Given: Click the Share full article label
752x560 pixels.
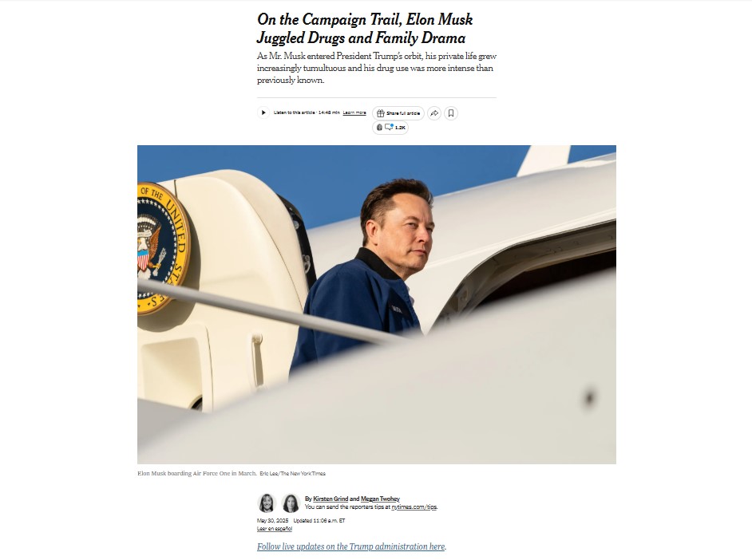Looking at the screenshot, I should point(403,113).
